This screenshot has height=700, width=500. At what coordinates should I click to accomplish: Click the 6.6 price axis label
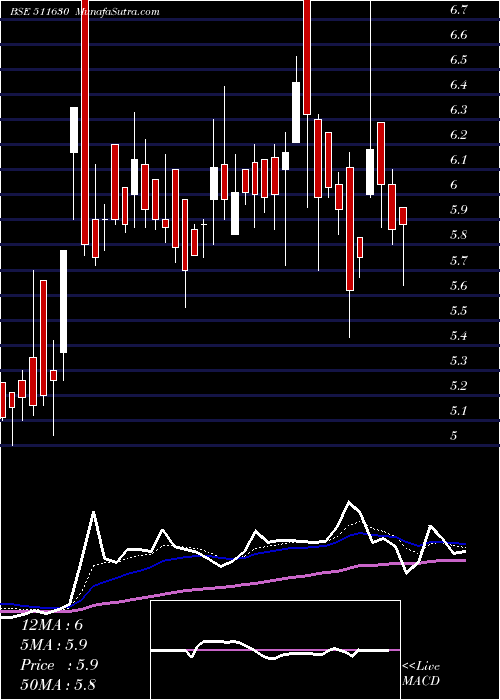(459, 35)
